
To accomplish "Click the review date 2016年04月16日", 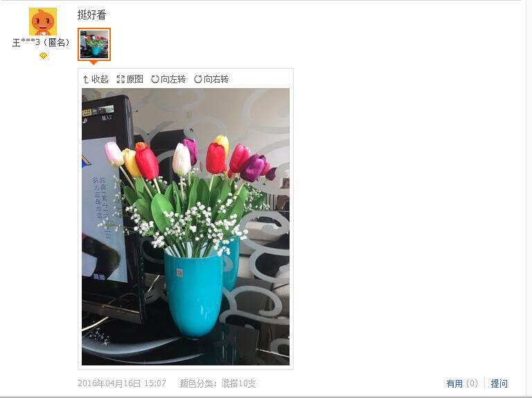I will tap(109, 383).
